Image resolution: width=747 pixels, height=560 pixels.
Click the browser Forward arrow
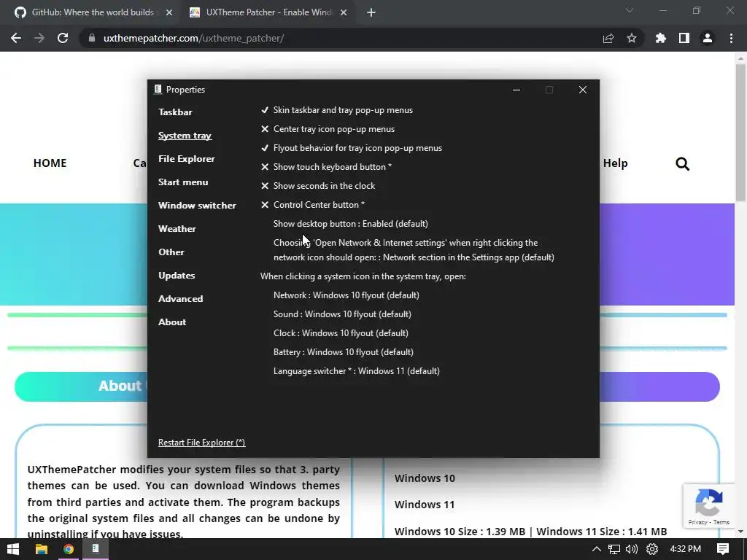(39, 38)
